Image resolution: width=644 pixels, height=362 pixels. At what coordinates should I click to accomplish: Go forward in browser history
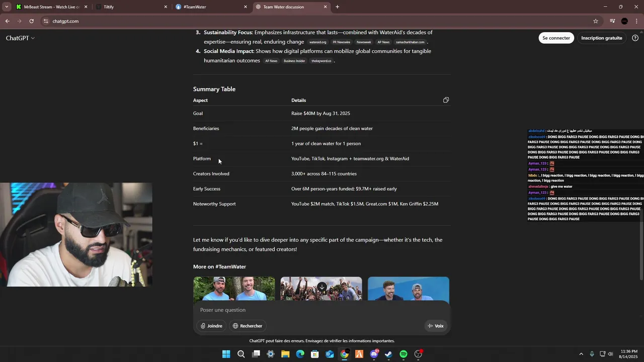(19, 21)
